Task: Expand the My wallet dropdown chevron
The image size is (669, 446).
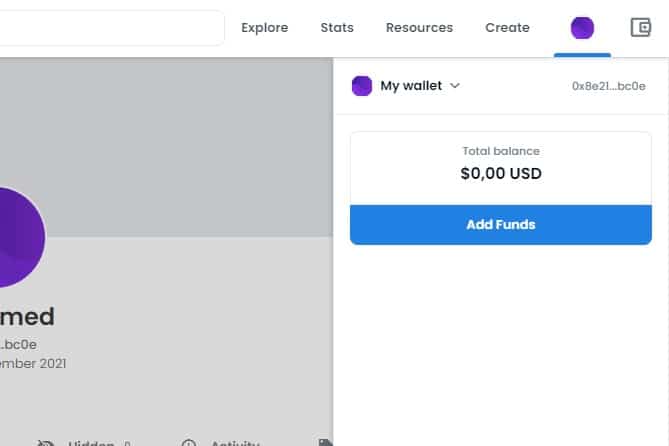Action: 455,86
